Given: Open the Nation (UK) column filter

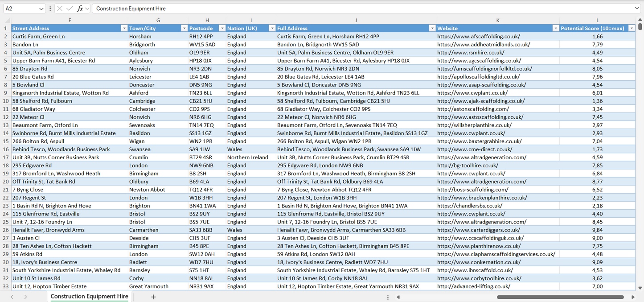Looking at the screenshot, I should (272, 28).
